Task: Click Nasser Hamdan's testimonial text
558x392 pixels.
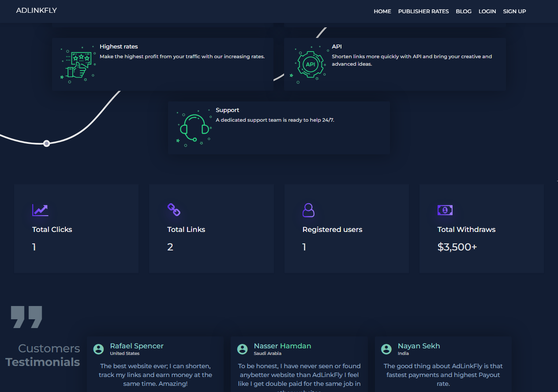Action: [x=300, y=377]
